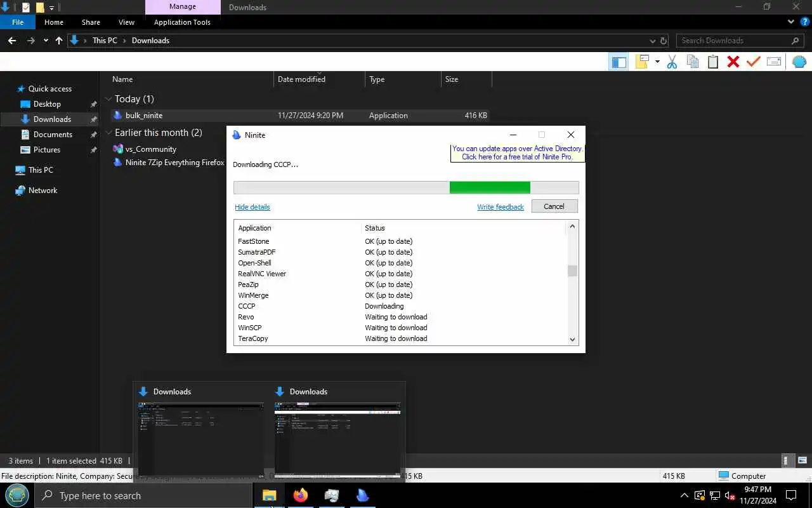812x508 pixels.
Task: Open the Home ribbon tab
Action: (54, 22)
